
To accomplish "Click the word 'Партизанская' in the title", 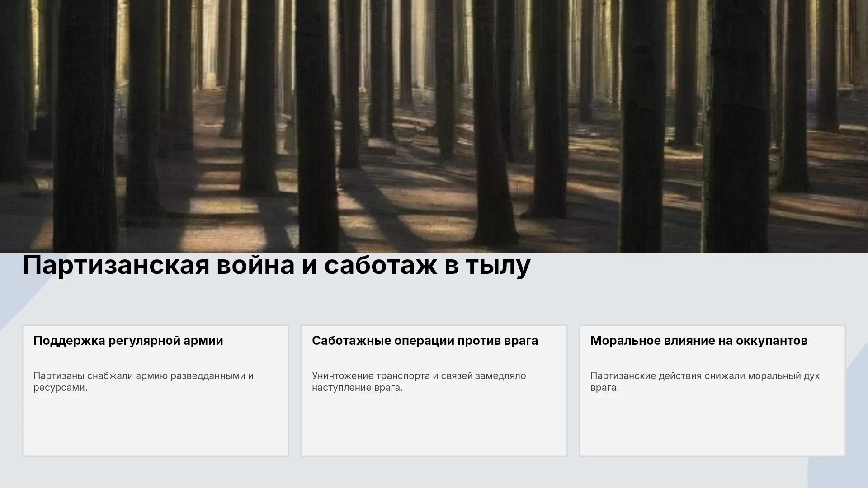I will pyautogui.click(x=116, y=266).
